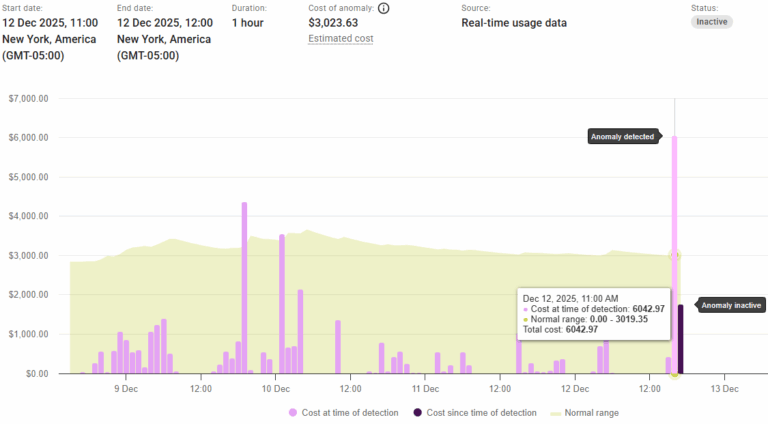Click the Real-time usage data source text
The height and width of the screenshot is (424, 768).
(513, 22)
